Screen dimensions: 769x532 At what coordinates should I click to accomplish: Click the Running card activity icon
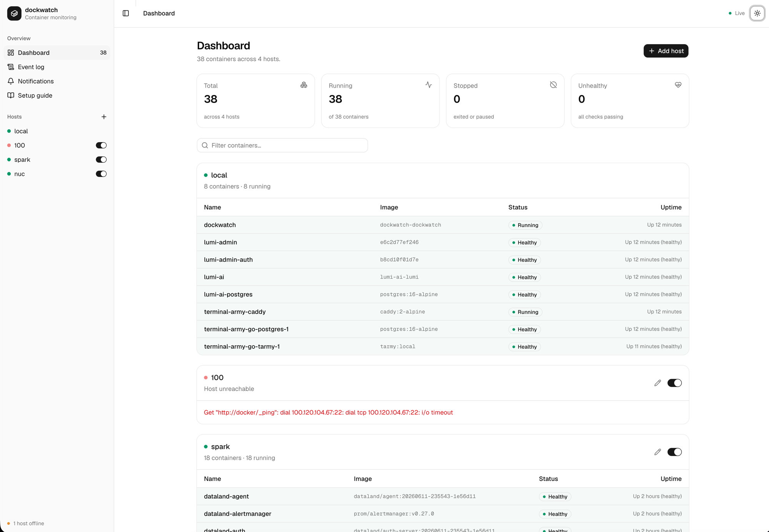(x=429, y=85)
